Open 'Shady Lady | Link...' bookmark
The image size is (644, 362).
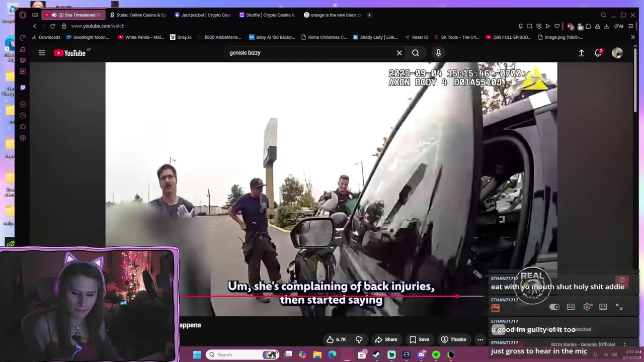pyautogui.click(x=375, y=37)
